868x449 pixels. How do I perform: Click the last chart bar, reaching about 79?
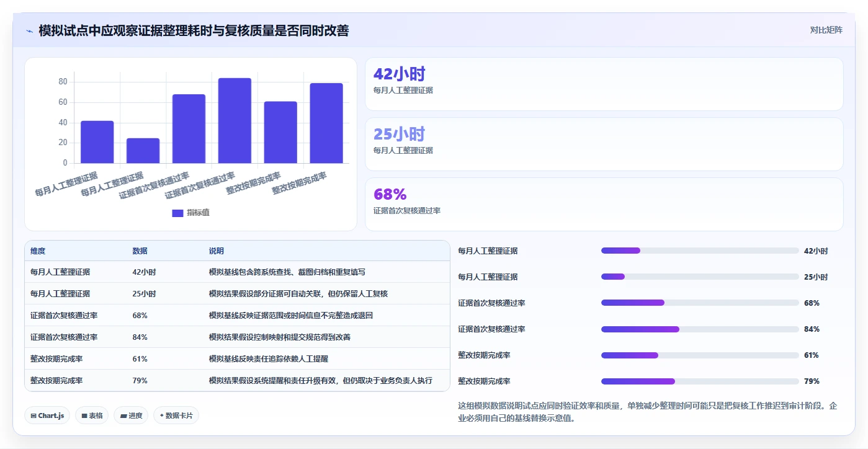pos(326,123)
